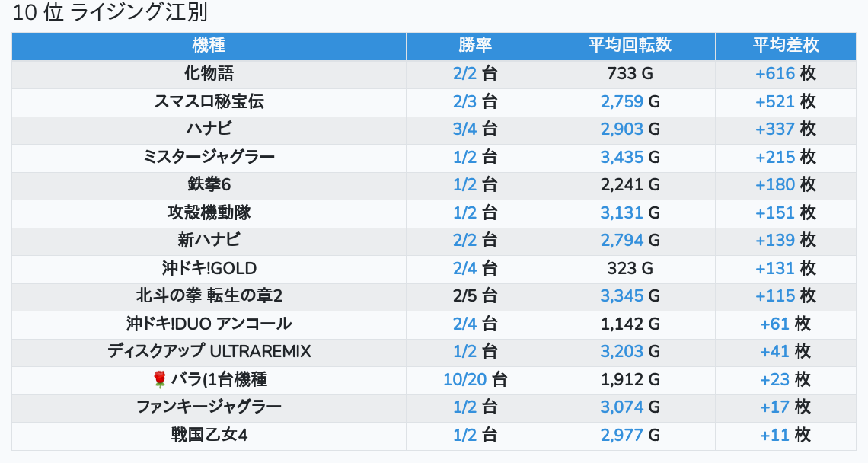Click +151 link for 攻殻機動隊
This screenshot has height=463, width=868.
click(774, 212)
